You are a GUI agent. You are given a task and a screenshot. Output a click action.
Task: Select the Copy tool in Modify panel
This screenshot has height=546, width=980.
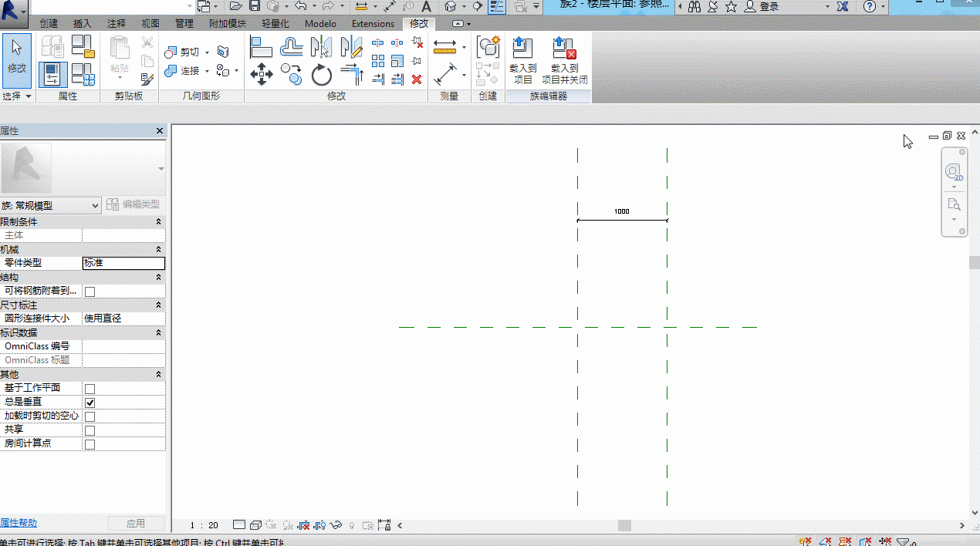click(x=291, y=75)
